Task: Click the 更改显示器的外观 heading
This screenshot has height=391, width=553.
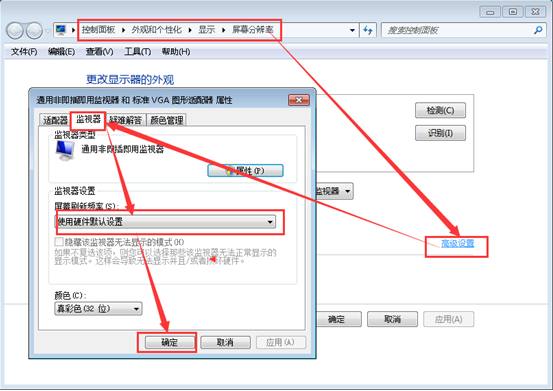Action: pyautogui.click(x=130, y=80)
